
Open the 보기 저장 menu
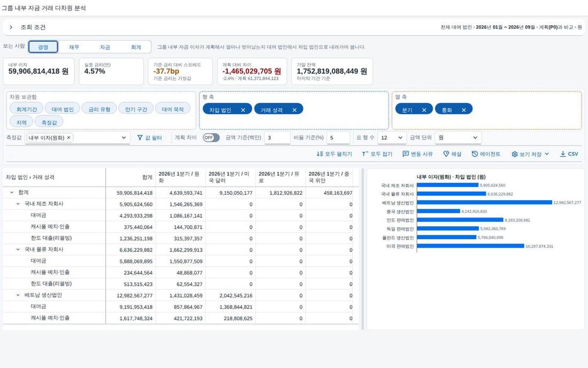(x=530, y=154)
